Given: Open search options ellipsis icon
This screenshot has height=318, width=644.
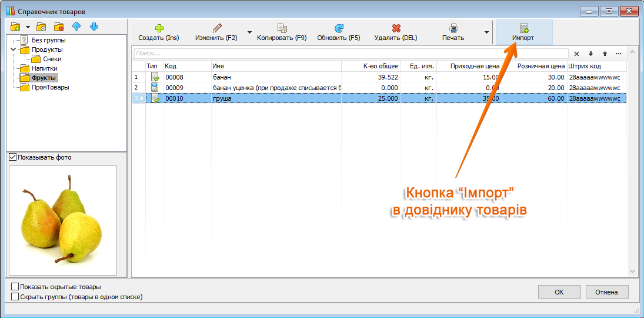Looking at the screenshot, I should 619,54.
